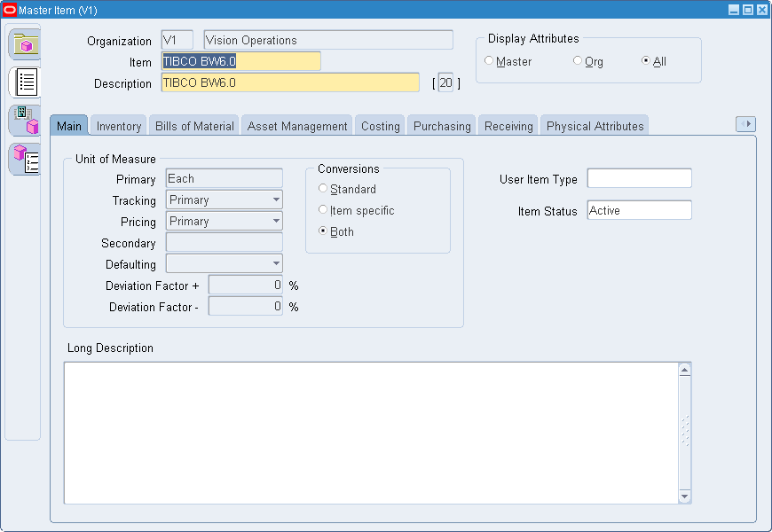
Task: Choose Item specific conversions option
Action: click(323, 209)
